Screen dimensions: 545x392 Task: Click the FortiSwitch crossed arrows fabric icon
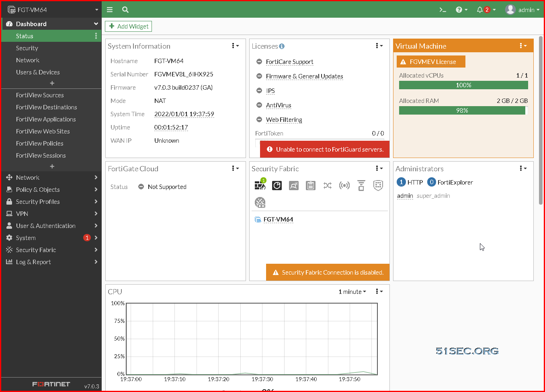coord(328,185)
